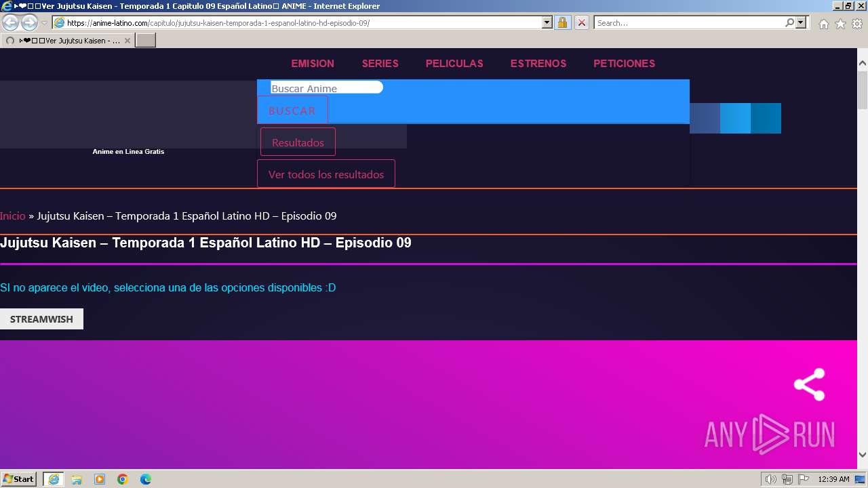The height and width of the screenshot is (488, 868).
Task: Launch Microsoft Edge from the taskbar
Action: (146, 479)
